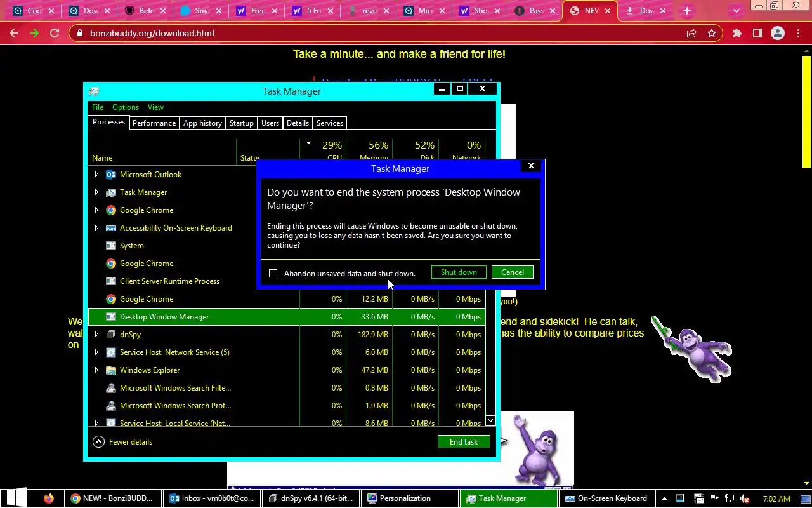Go back in Chrome

coord(14,33)
